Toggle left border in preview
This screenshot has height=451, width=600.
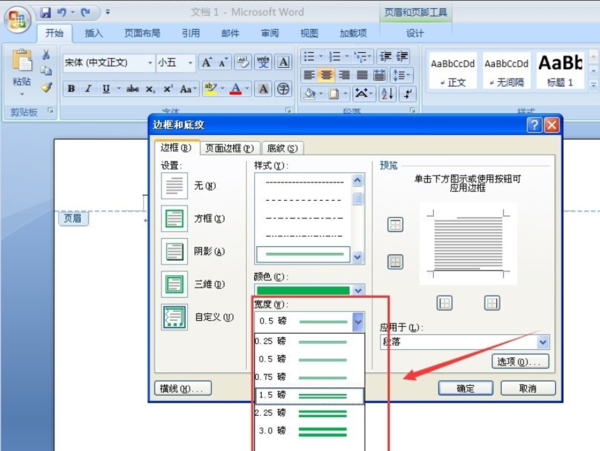point(444,303)
